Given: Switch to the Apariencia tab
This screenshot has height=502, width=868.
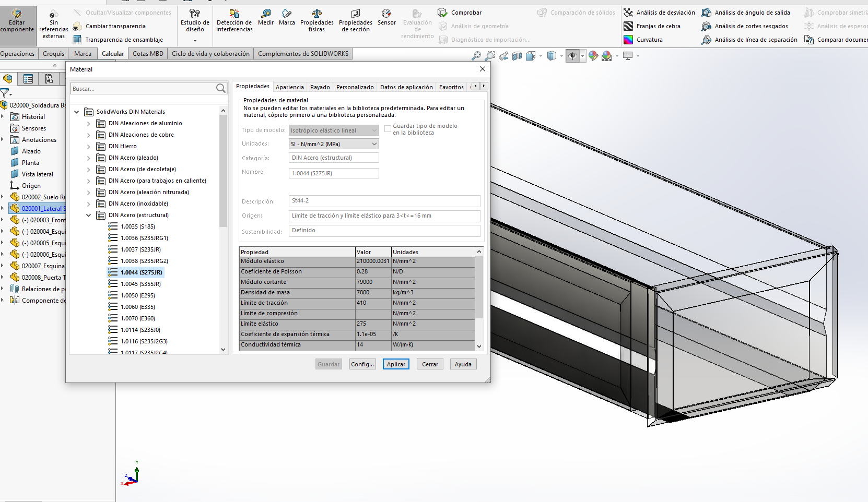Looking at the screenshot, I should [x=289, y=87].
